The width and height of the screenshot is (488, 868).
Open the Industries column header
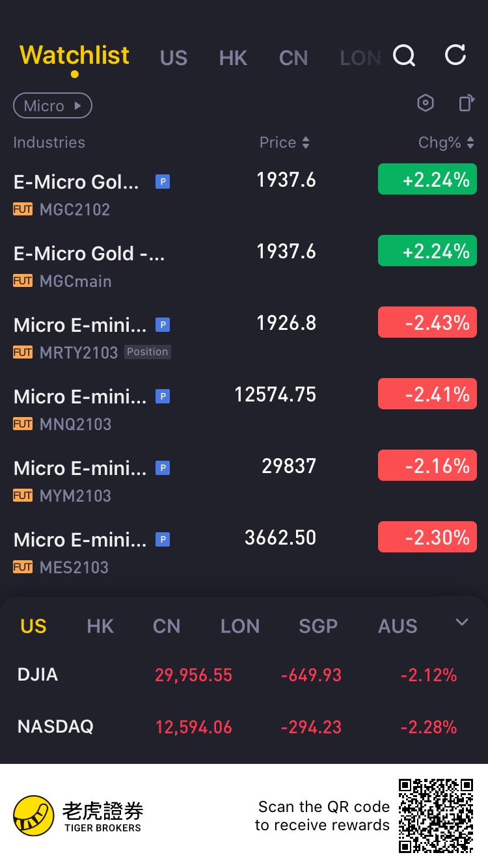49,142
